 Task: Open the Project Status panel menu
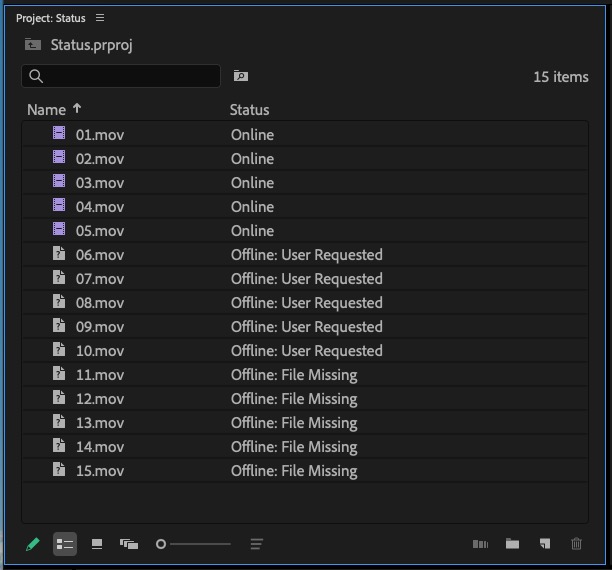click(100, 18)
